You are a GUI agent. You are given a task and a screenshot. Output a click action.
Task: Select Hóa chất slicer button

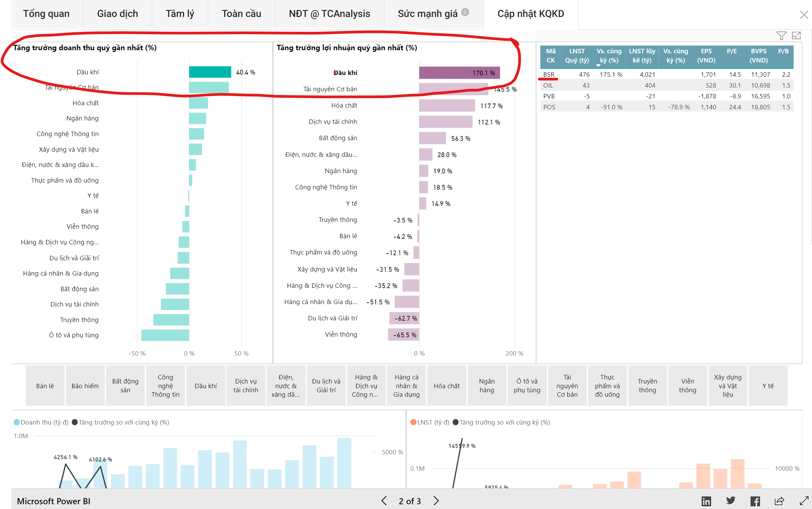pos(447,385)
